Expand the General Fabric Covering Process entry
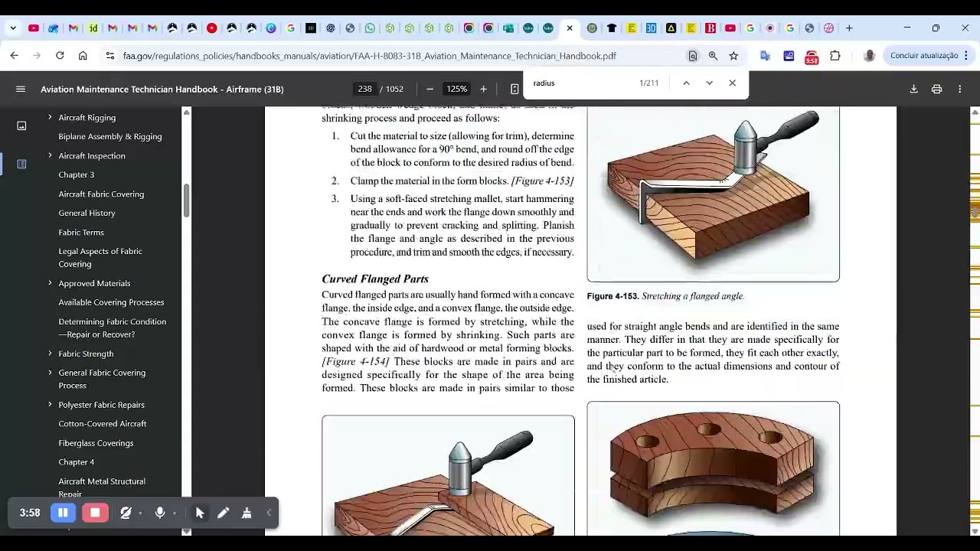The height and width of the screenshot is (551, 980). [50, 373]
